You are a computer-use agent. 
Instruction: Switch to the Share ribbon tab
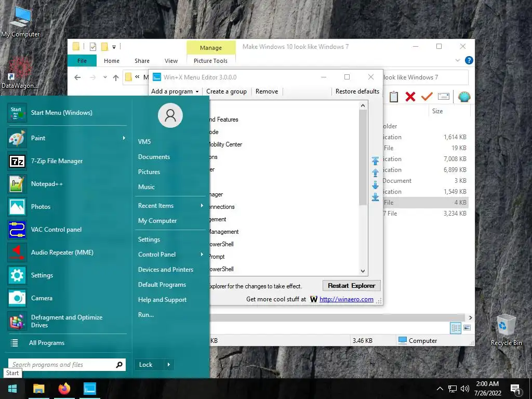(x=142, y=61)
